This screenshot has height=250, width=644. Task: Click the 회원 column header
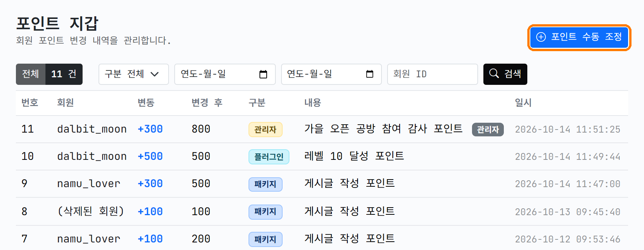(66, 103)
